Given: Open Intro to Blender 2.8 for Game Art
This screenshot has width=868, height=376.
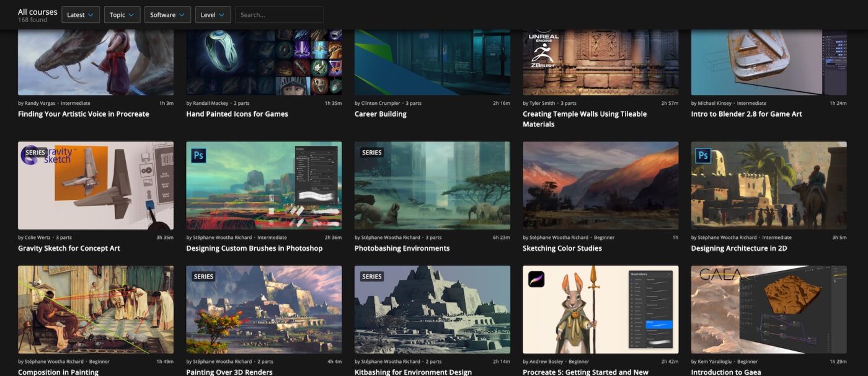Looking at the screenshot, I should click(x=746, y=114).
